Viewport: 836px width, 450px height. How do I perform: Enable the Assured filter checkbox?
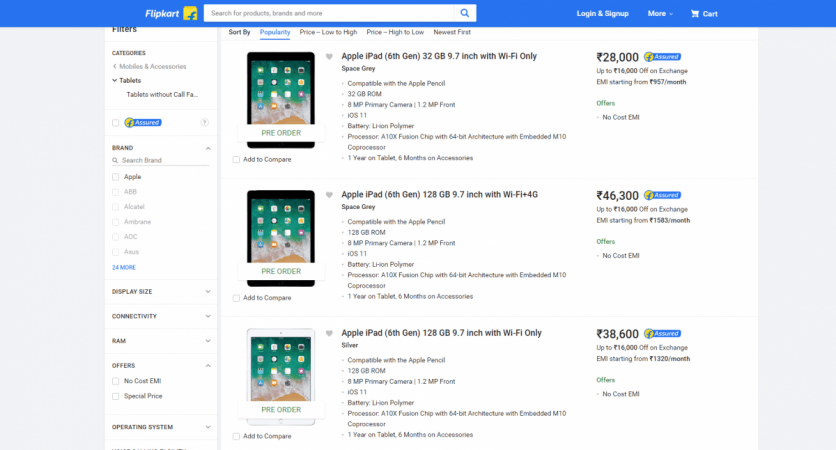[115, 123]
